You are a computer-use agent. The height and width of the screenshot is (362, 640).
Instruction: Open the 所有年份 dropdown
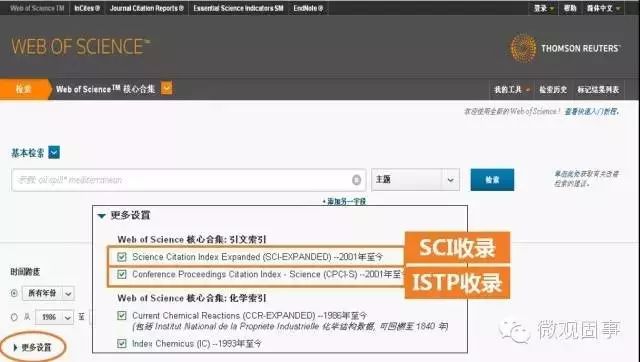coord(48,293)
